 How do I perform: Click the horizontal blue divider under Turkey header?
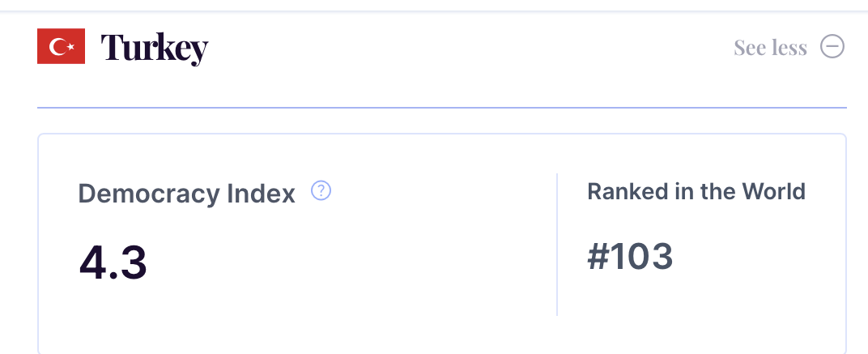(x=442, y=108)
